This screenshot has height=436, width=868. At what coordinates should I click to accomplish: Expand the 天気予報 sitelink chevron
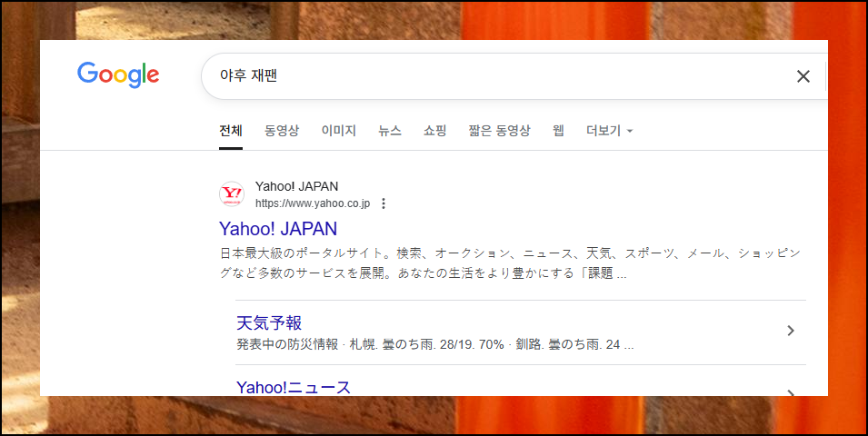coord(791,331)
